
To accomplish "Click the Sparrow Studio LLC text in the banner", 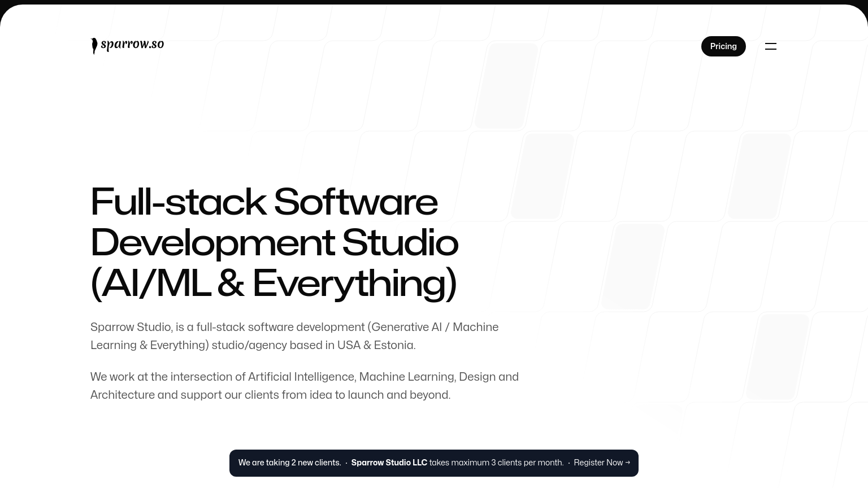I will 389,463.
